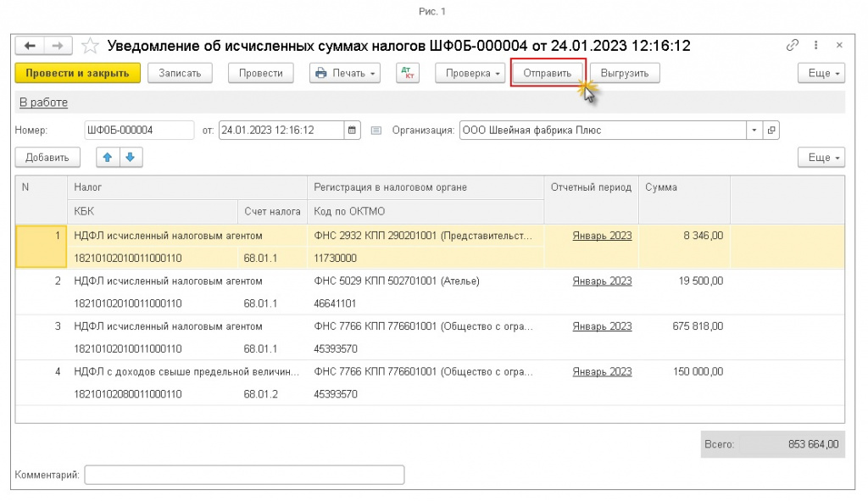Click Провести и закрыть
The width and height of the screenshot is (868, 501).
pyautogui.click(x=77, y=73)
